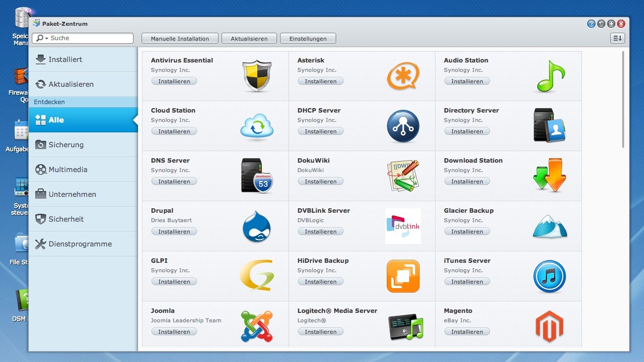The height and width of the screenshot is (362, 644).
Task: Install Download Station
Action: click(467, 181)
